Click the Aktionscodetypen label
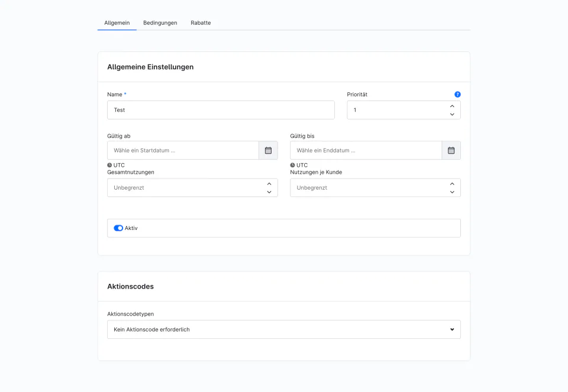The width and height of the screenshot is (568, 392). click(x=130, y=314)
